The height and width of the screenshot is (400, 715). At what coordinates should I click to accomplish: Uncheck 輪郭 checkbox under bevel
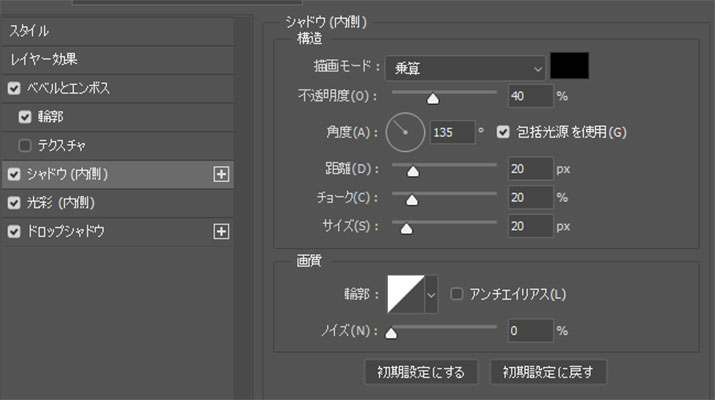point(25,117)
